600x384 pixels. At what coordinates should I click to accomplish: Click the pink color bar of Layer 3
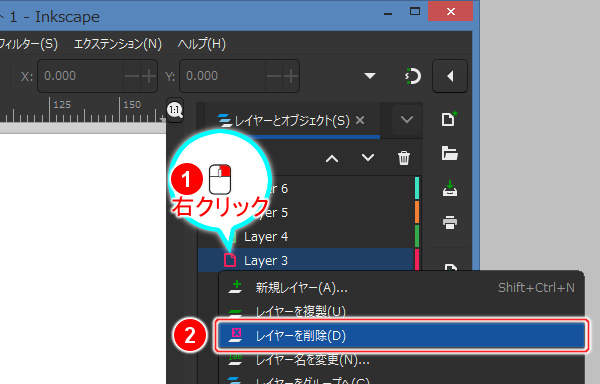(x=417, y=260)
